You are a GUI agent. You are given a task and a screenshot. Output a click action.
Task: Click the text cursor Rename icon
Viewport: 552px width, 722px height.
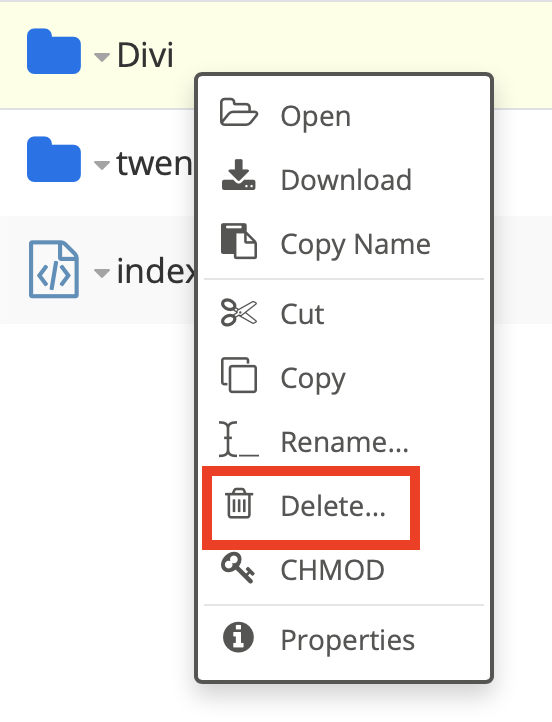[x=238, y=439]
